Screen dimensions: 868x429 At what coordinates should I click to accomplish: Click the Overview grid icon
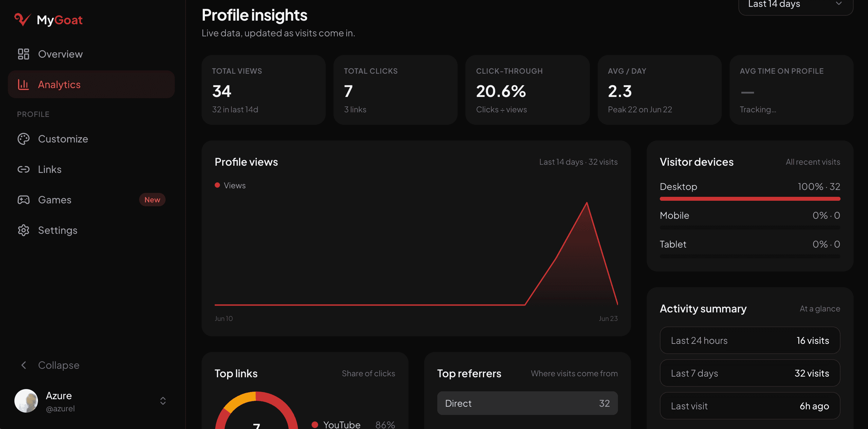click(23, 54)
